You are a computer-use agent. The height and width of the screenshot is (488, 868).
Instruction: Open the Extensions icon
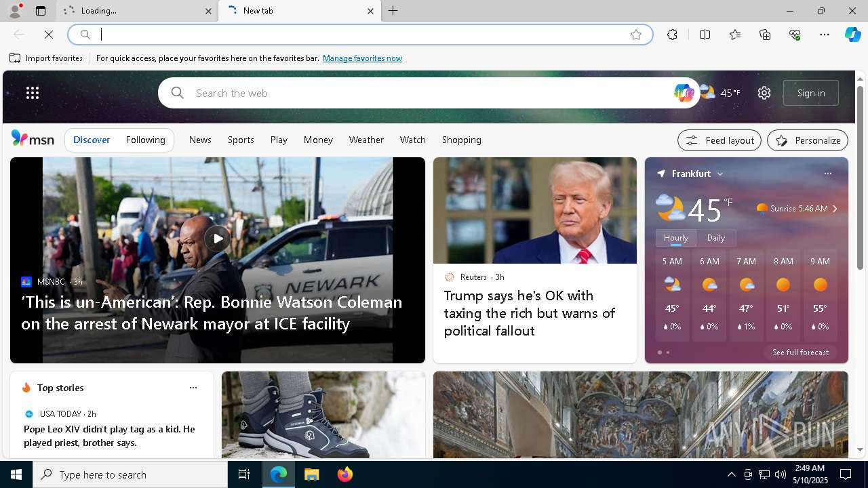click(672, 35)
